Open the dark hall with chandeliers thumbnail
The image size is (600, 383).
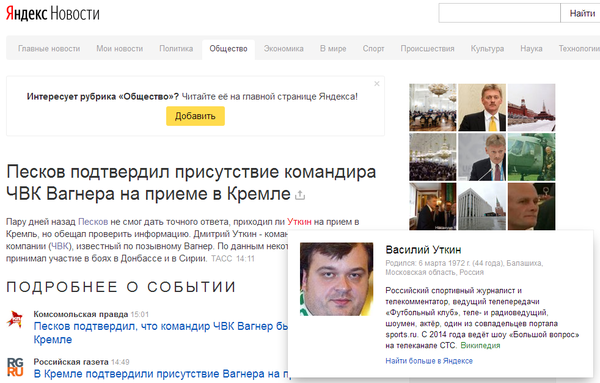pyautogui.click(x=433, y=157)
